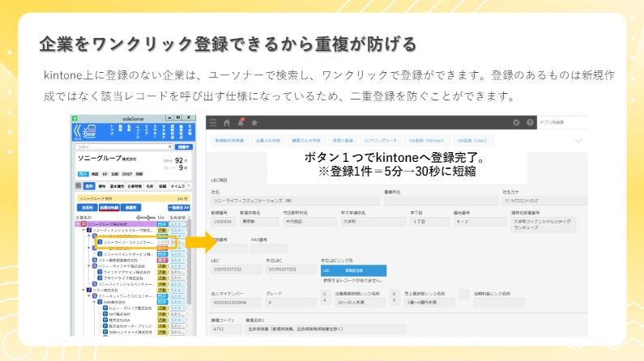The width and height of the screenshot is (644, 361).
Task: Open トップ in the sidebar navigation
Action: pyautogui.click(x=111, y=130)
